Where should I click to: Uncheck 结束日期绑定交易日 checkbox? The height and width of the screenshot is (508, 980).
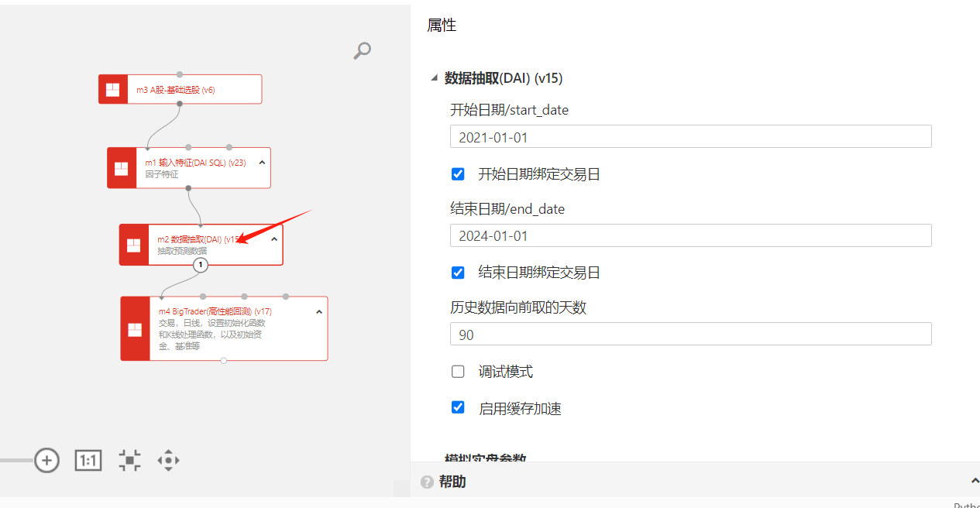point(458,273)
